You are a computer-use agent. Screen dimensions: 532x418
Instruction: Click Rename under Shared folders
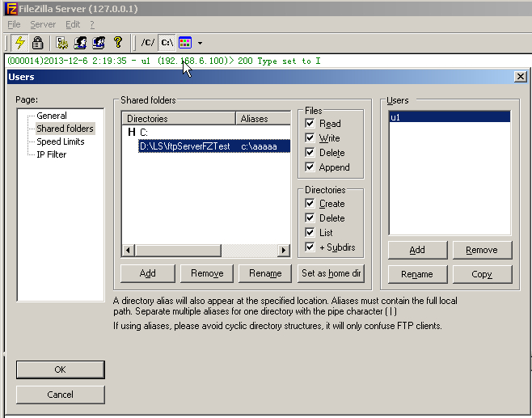tap(265, 273)
